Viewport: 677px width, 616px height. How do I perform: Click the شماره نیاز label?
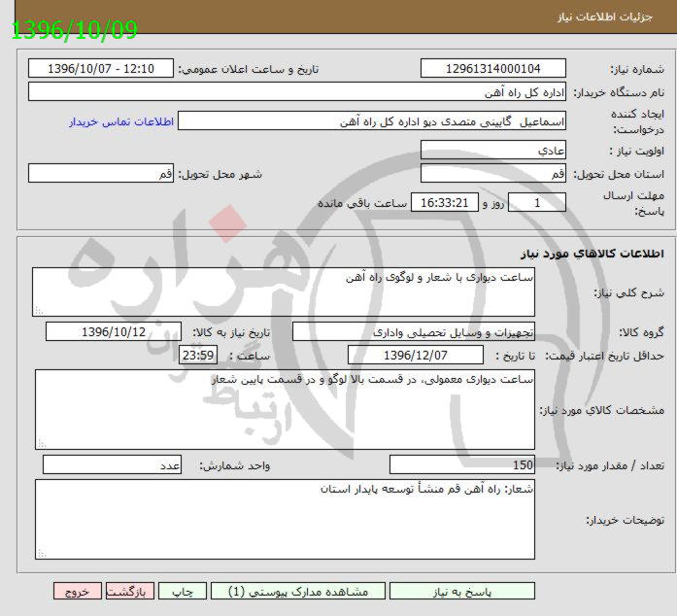coord(637,69)
